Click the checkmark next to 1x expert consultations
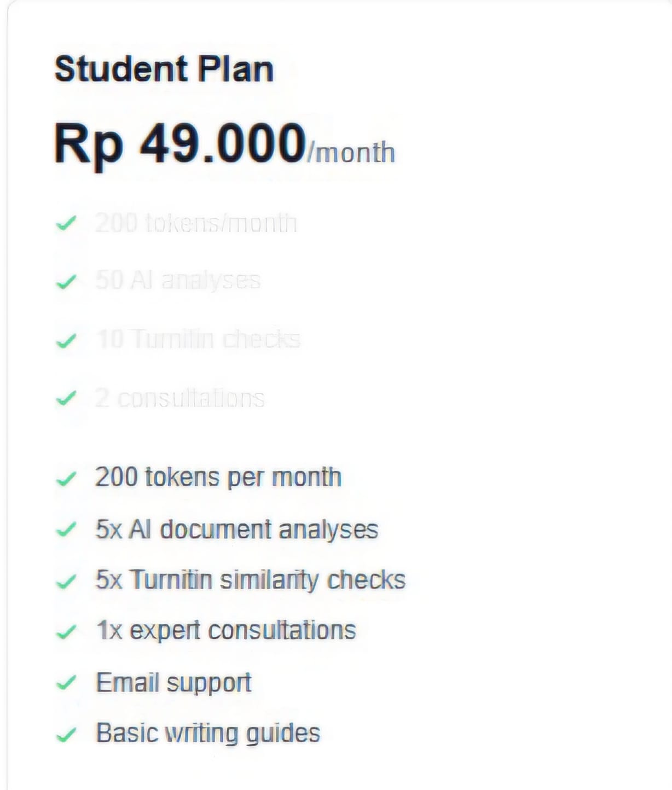672x790 pixels. 66,632
